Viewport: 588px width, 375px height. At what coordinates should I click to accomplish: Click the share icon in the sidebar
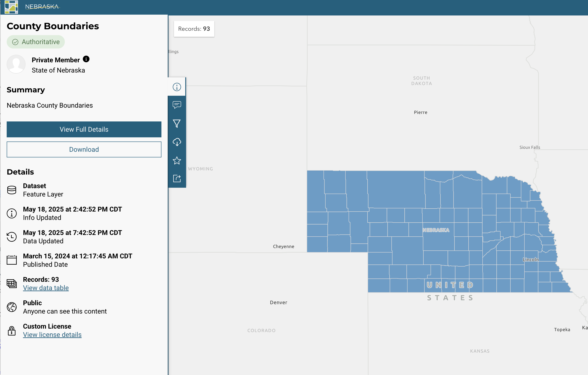click(x=177, y=179)
